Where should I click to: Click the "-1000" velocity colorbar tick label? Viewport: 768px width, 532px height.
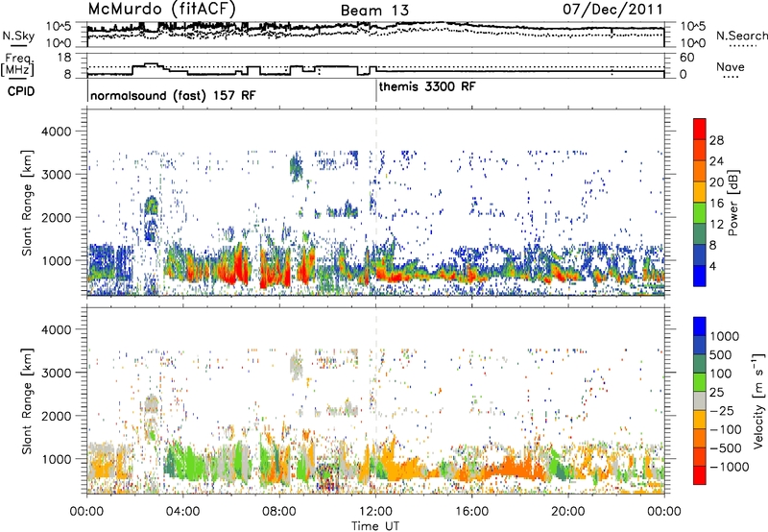(x=729, y=467)
